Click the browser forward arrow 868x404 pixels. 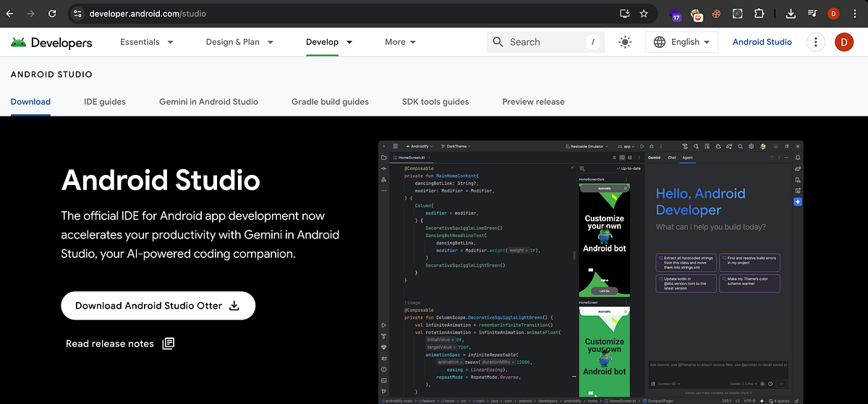click(30, 13)
